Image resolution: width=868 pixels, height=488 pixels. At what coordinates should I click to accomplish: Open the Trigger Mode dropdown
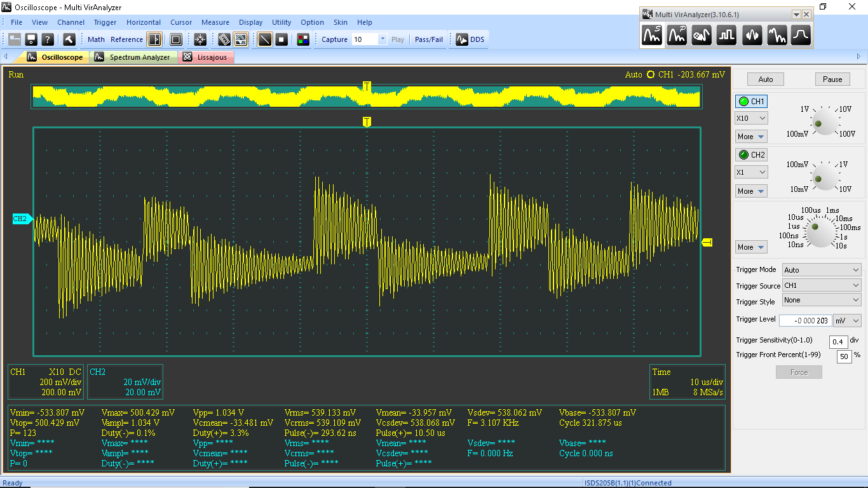822,270
